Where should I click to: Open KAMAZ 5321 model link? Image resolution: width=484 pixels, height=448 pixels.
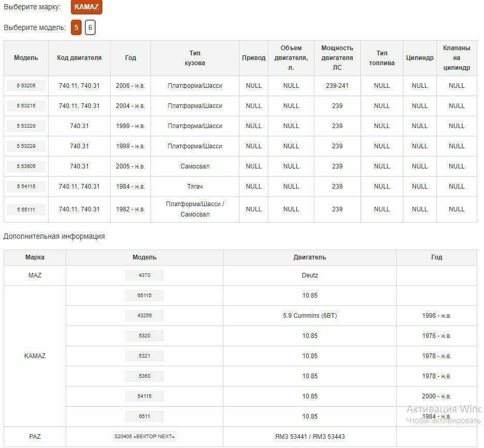pyautogui.click(x=144, y=356)
